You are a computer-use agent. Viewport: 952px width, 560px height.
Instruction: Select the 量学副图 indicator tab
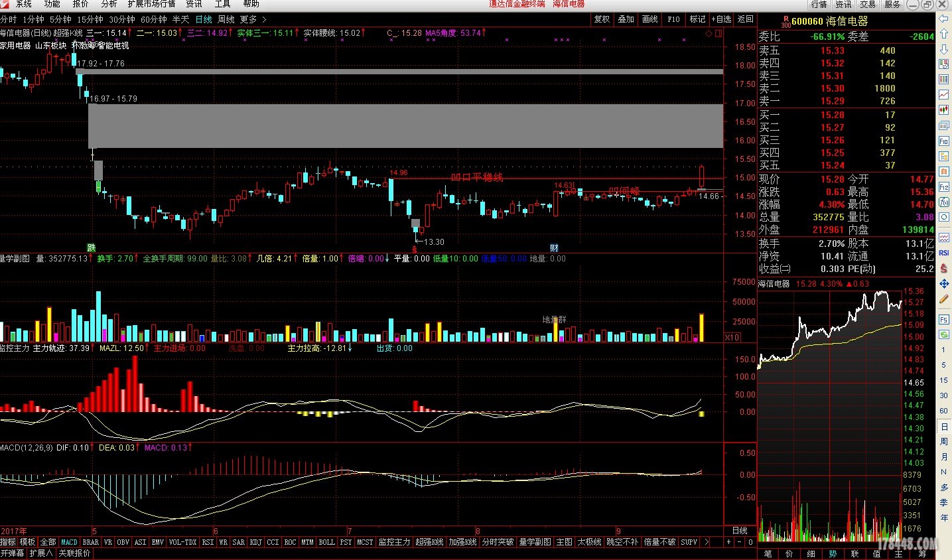(x=535, y=542)
